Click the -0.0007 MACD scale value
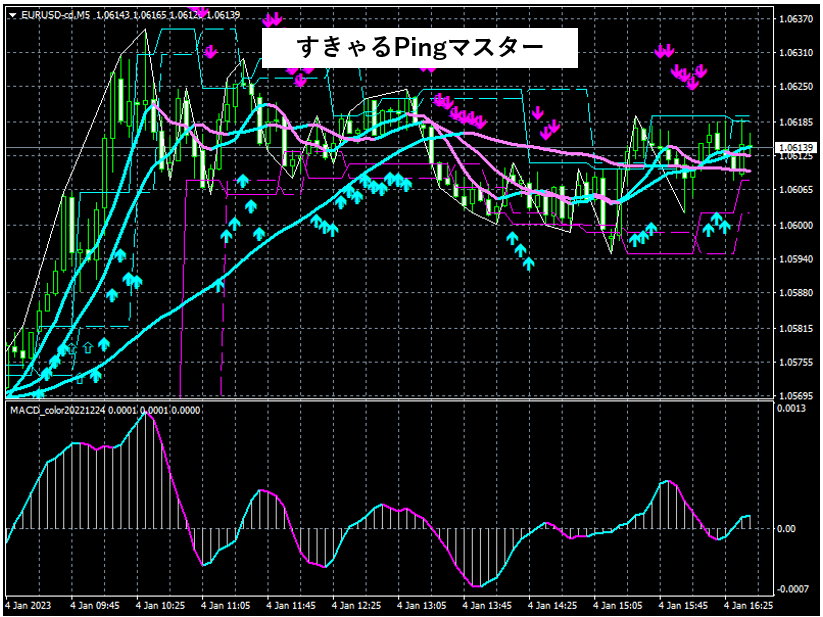This screenshot has height=617, width=823. tap(793, 589)
